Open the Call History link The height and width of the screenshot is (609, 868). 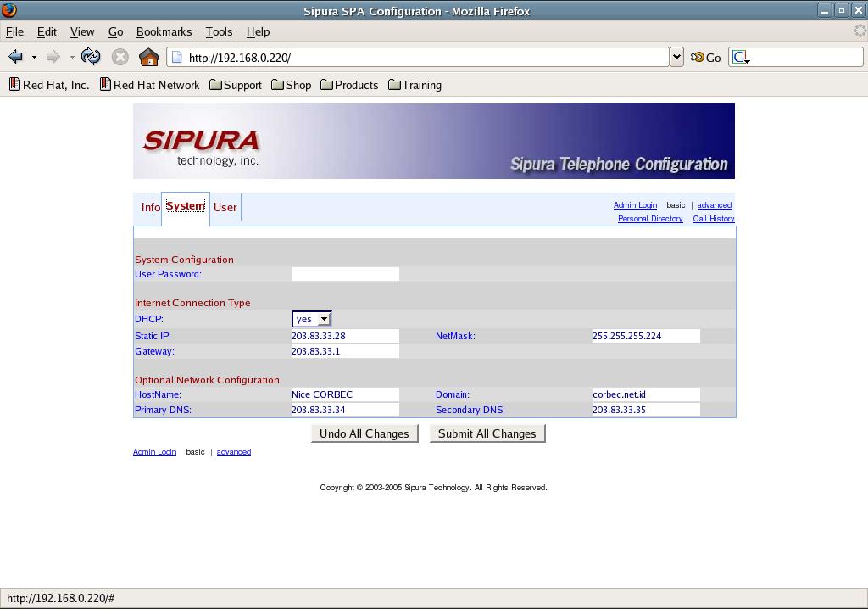tap(713, 219)
